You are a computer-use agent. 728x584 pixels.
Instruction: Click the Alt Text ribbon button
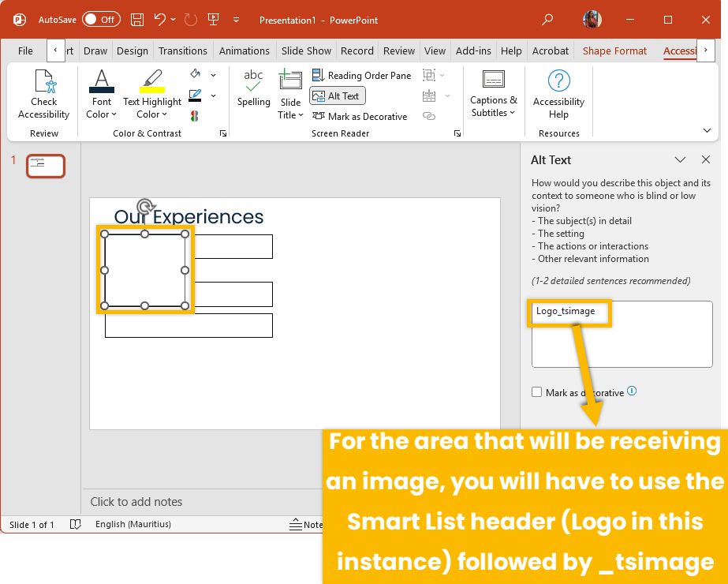[x=337, y=95]
